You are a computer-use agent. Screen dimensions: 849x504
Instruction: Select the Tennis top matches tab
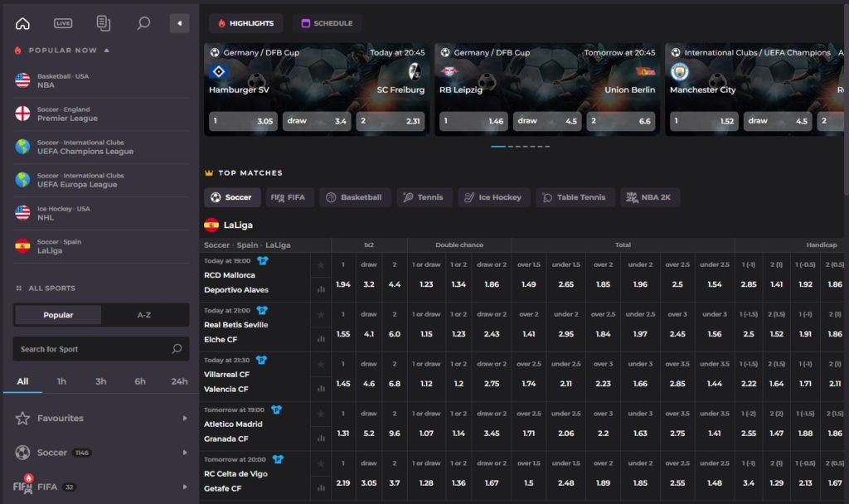(424, 197)
